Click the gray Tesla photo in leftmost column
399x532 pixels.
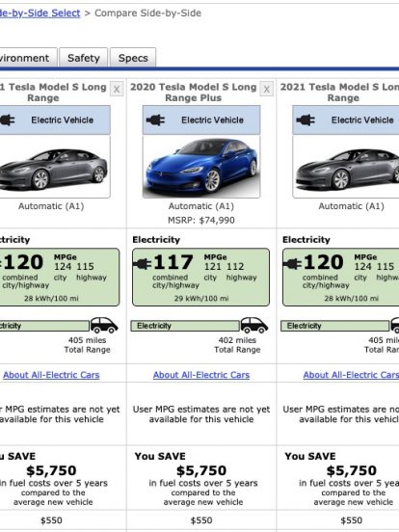tap(55, 167)
